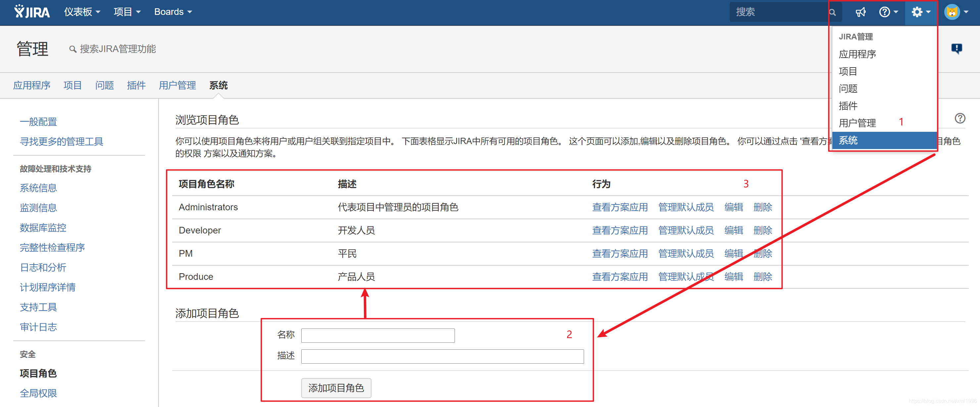
Task: Click 编辑 for the Developer role
Action: click(x=733, y=230)
